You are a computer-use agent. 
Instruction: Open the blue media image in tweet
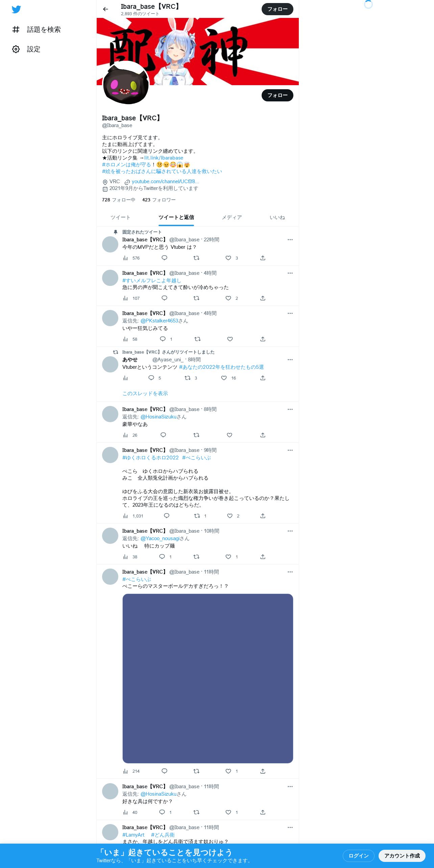click(x=208, y=678)
